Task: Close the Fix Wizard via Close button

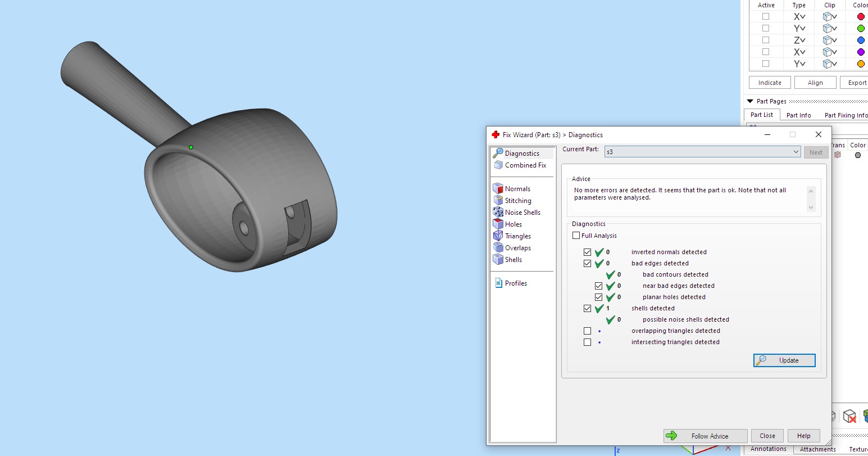Action: 767,436
